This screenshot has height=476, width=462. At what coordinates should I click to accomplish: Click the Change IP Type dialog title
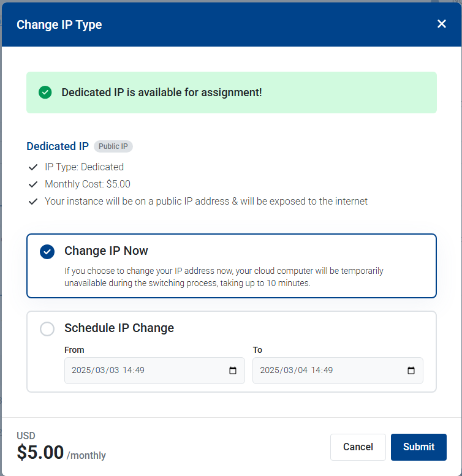point(59,25)
